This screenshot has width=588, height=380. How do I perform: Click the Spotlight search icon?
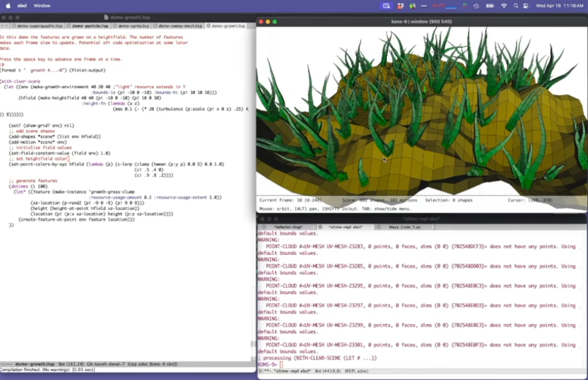click(516, 5)
